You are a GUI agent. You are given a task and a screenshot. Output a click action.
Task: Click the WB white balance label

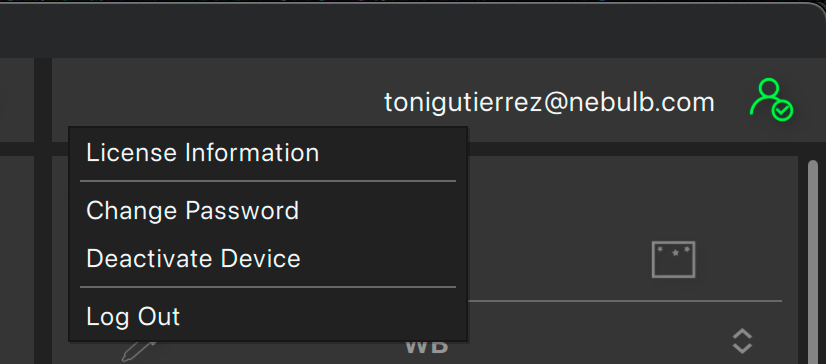(x=427, y=347)
